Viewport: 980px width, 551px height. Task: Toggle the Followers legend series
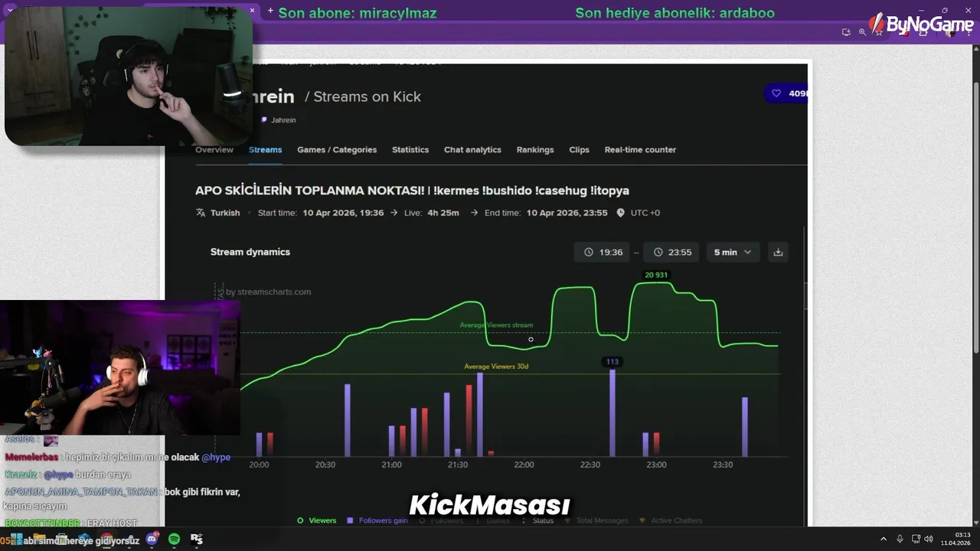point(441,520)
